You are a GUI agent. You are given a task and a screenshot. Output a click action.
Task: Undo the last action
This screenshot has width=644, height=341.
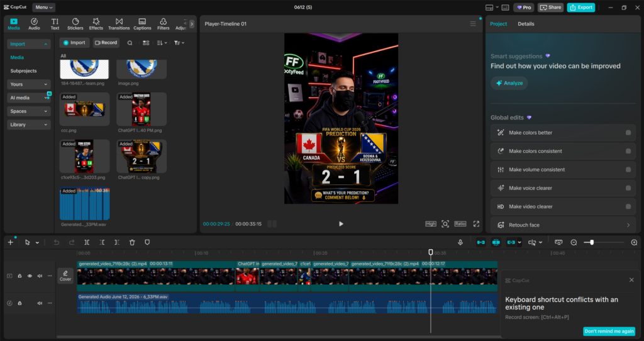coord(56,242)
